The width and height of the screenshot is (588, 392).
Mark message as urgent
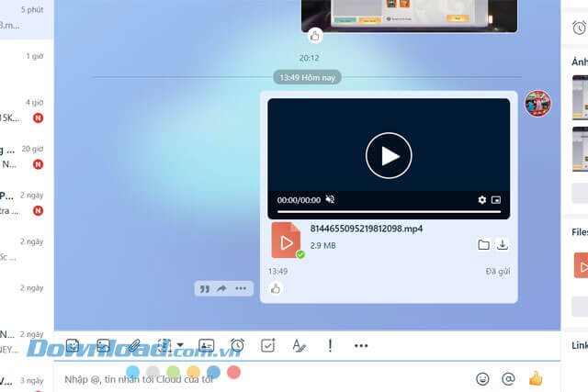[330, 345]
